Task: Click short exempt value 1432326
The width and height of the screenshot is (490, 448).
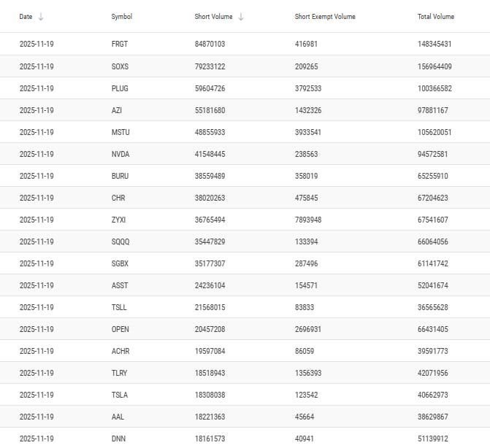Action: (x=308, y=110)
